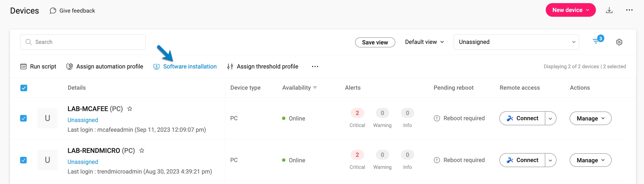The width and height of the screenshot is (644, 184).
Task: Click the download export icon
Action: tap(609, 10)
